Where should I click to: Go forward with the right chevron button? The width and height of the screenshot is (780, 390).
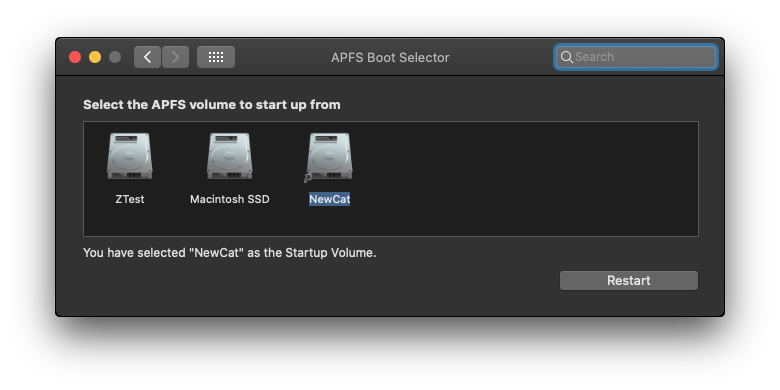[175, 57]
